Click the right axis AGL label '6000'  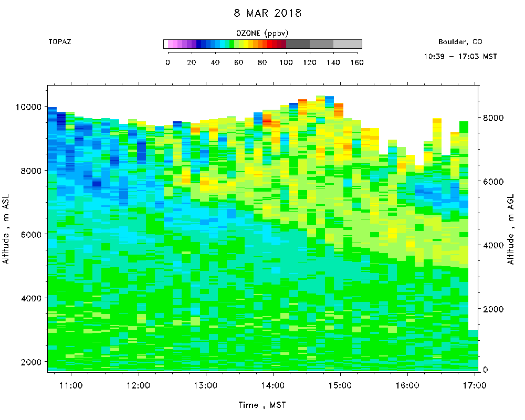(493, 182)
